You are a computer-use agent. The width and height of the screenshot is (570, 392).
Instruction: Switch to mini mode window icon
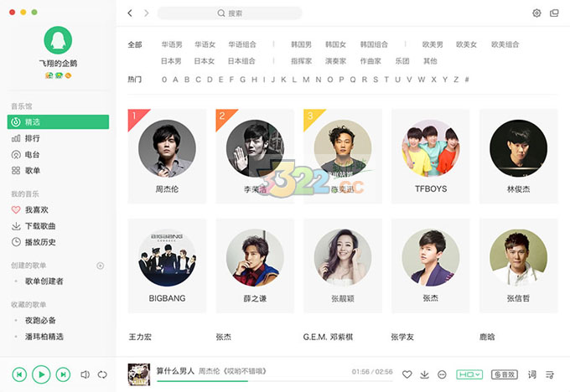coord(554,13)
